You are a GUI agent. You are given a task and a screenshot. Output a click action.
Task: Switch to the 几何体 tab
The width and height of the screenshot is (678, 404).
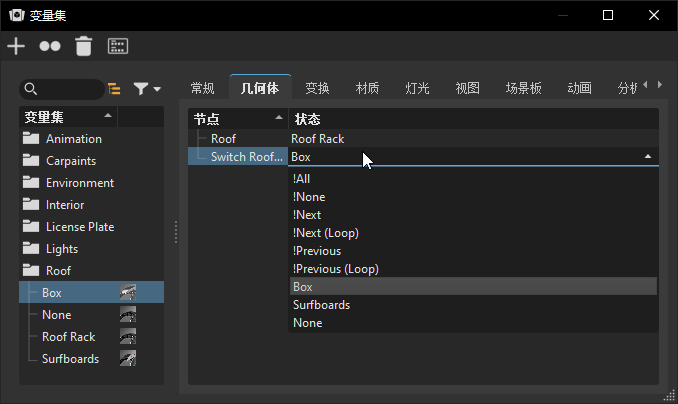260,88
